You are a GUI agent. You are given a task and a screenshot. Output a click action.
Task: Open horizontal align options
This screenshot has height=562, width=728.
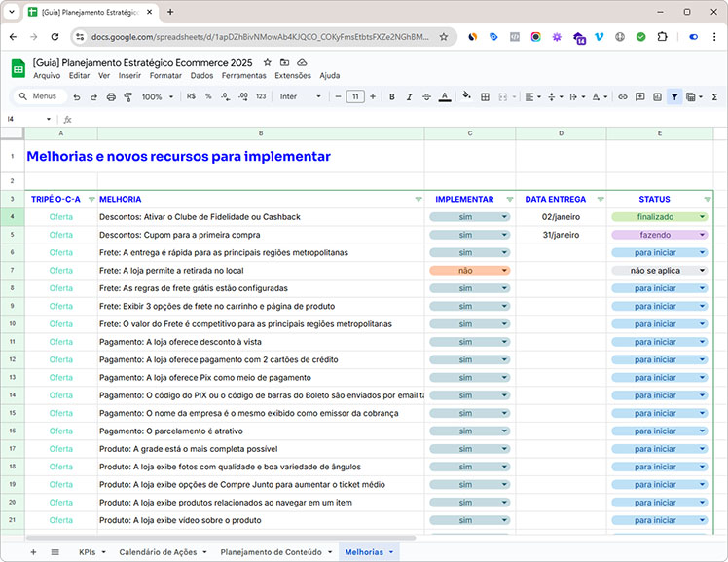(x=532, y=96)
